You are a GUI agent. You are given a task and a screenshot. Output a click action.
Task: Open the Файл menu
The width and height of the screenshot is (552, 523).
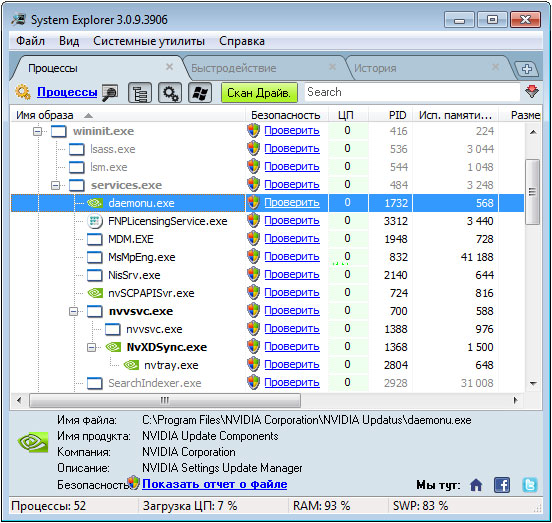pyautogui.click(x=30, y=41)
